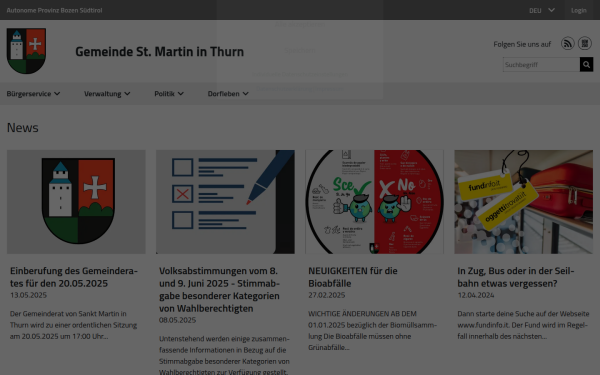Click the date 13.05.2025
The image size is (600, 375).
[x=28, y=295]
